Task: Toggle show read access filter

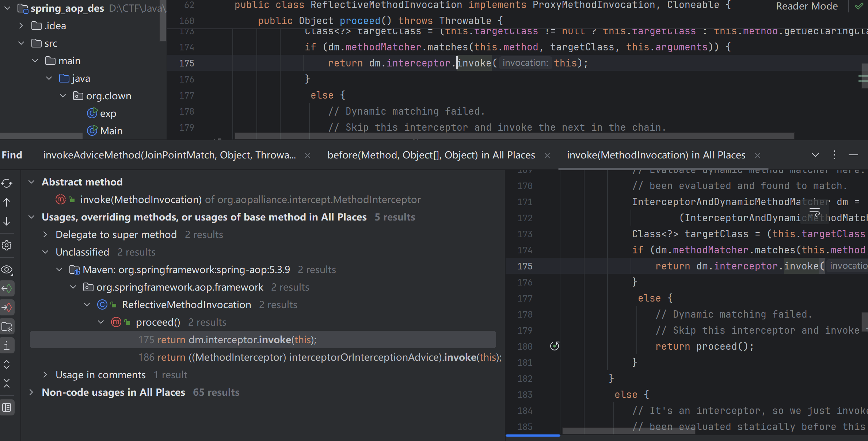Action: coord(7,288)
